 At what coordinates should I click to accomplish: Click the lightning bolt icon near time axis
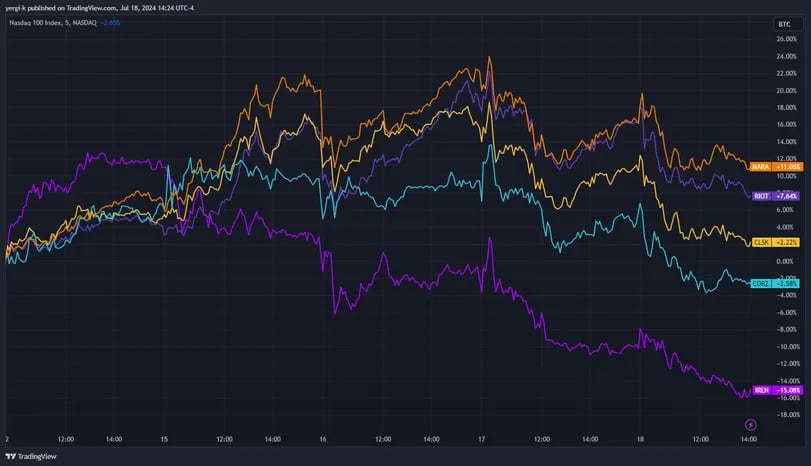pyautogui.click(x=750, y=425)
